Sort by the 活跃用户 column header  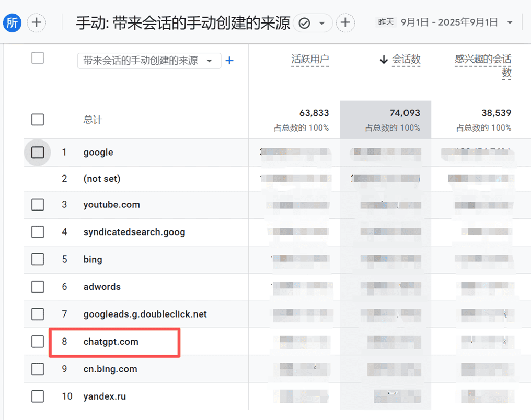coord(310,60)
